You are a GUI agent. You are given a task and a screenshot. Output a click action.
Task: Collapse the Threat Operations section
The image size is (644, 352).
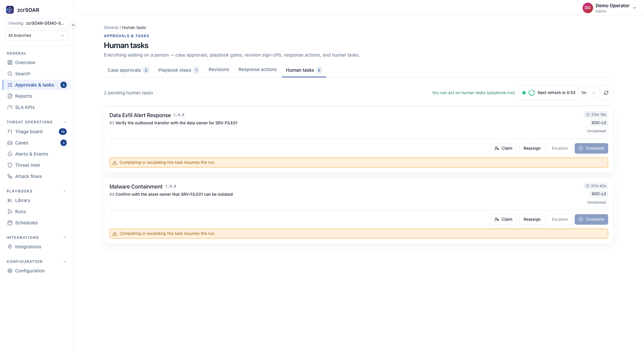[65, 122]
